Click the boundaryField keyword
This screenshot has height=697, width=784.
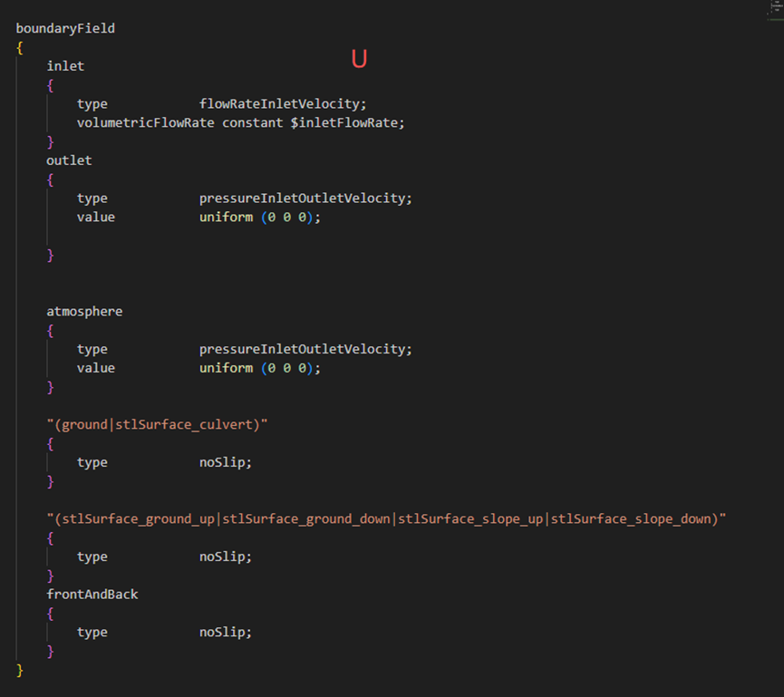coord(65,28)
